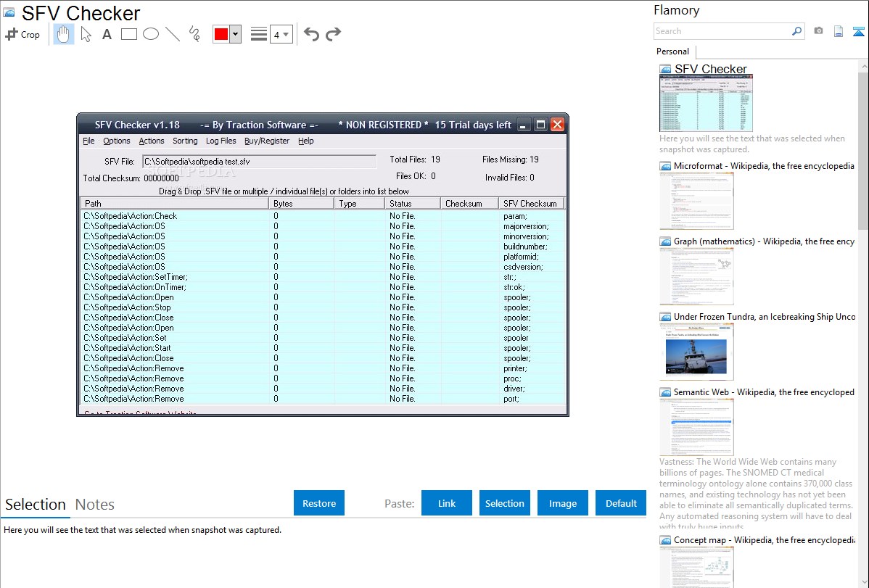
Task: Click the icebreaking ship thumbnail
Action: [x=696, y=352]
